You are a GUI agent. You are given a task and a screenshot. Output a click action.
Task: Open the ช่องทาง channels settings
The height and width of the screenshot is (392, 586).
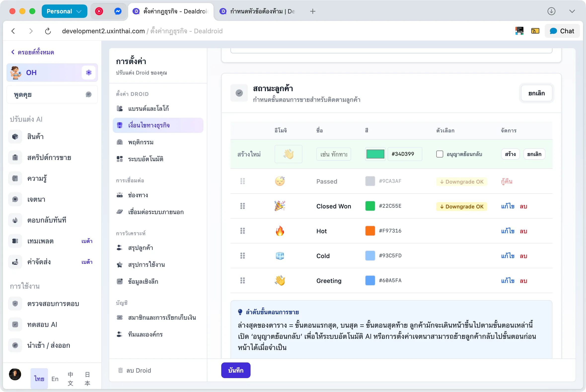point(138,195)
